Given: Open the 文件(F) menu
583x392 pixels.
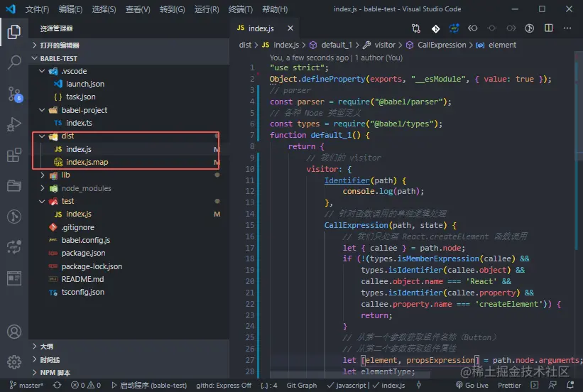Looking at the screenshot, I should [37, 9].
